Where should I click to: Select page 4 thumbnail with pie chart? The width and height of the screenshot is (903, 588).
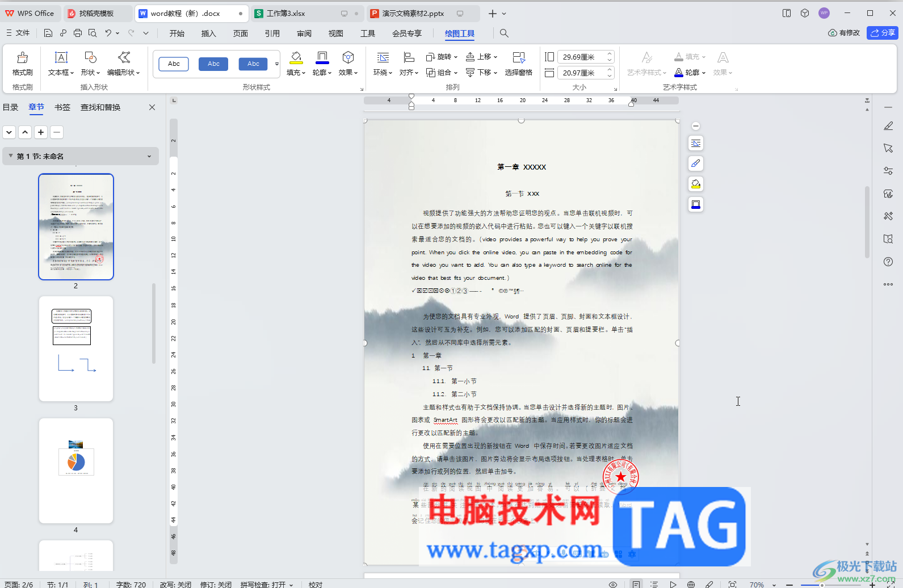pos(76,471)
